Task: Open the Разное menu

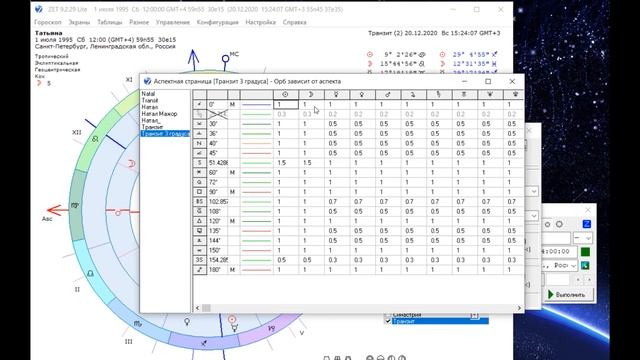Action: pyautogui.click(x=139, y=22)
